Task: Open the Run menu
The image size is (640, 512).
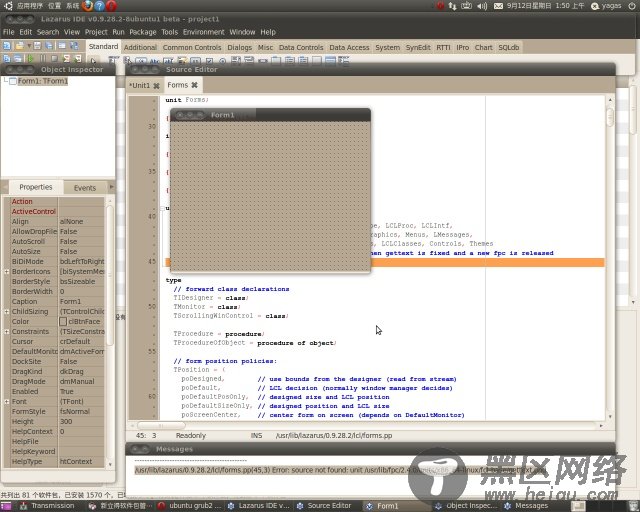Action: [118, 32]
